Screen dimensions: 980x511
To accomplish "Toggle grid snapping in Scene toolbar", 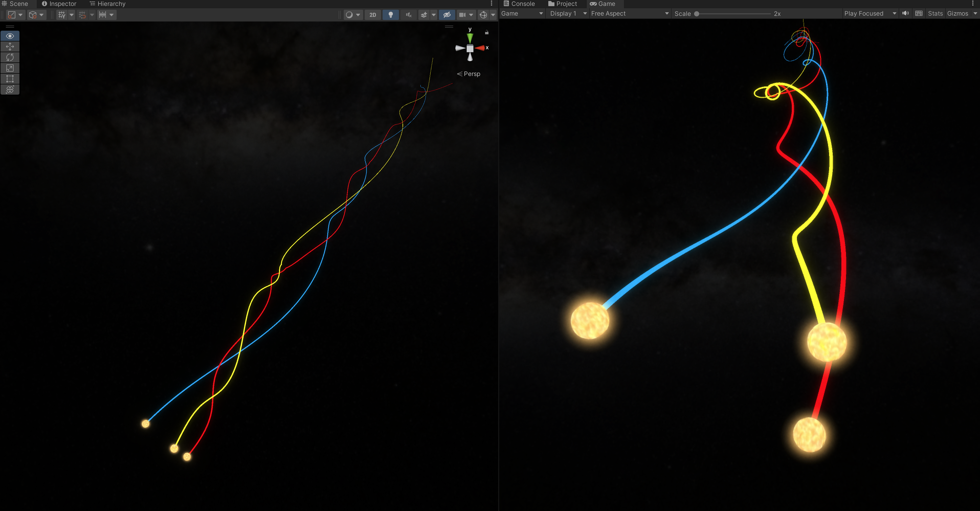I will click(82, 15).
